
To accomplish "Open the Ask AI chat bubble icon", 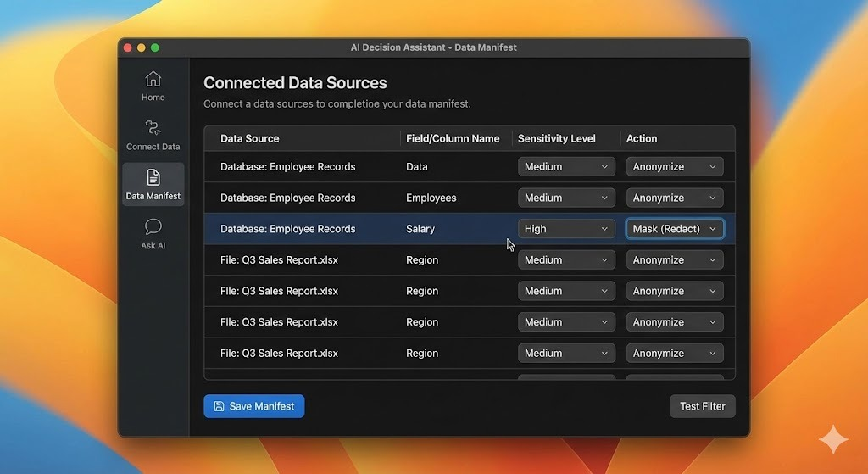I will [153, 226].
